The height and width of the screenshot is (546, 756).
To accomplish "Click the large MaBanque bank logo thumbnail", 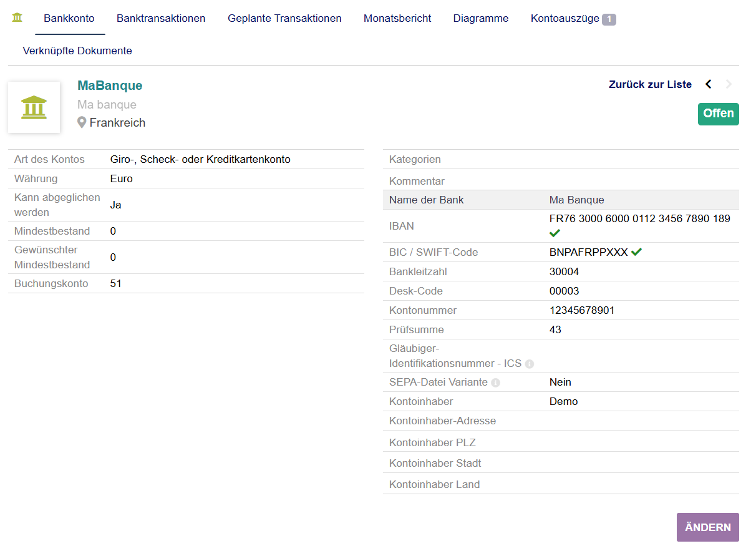I will pos(34,107).
